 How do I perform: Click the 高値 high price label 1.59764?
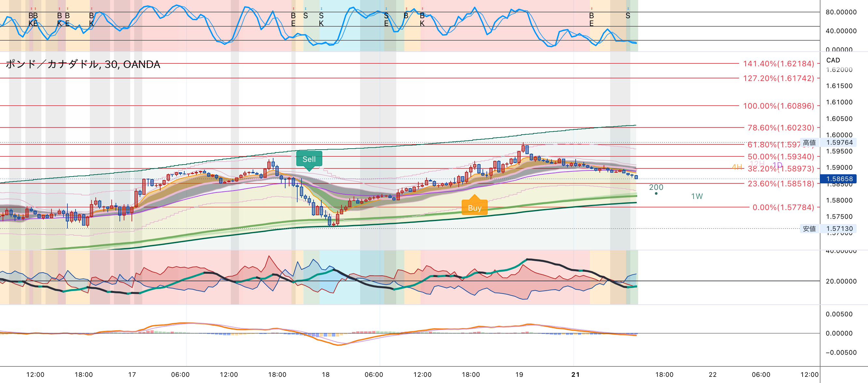(829, 143)
